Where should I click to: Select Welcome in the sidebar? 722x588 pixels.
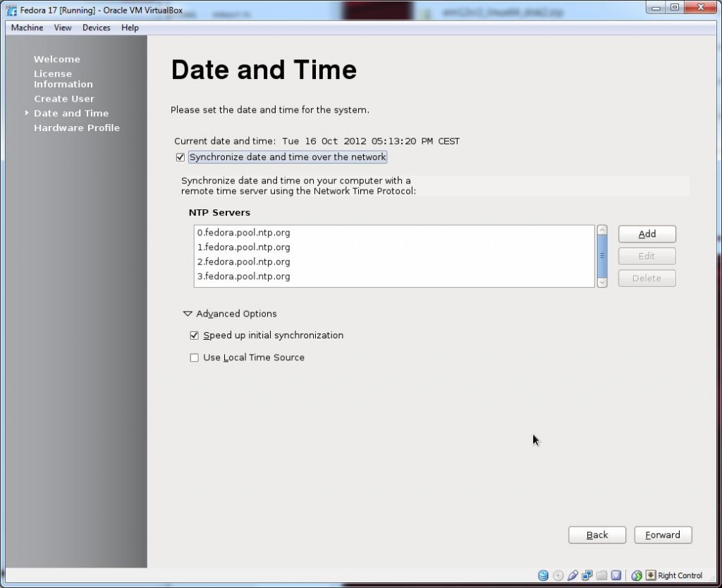(x=56, y=59)
